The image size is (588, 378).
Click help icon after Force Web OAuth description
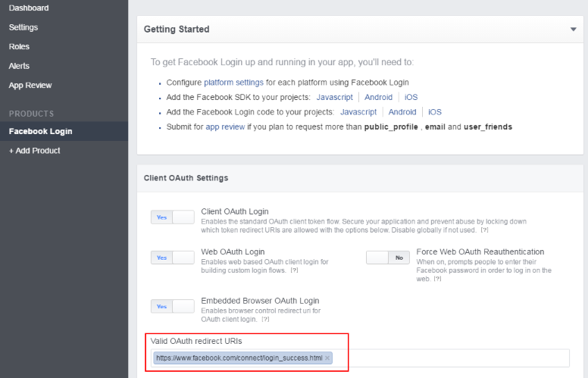click(437, 279)
